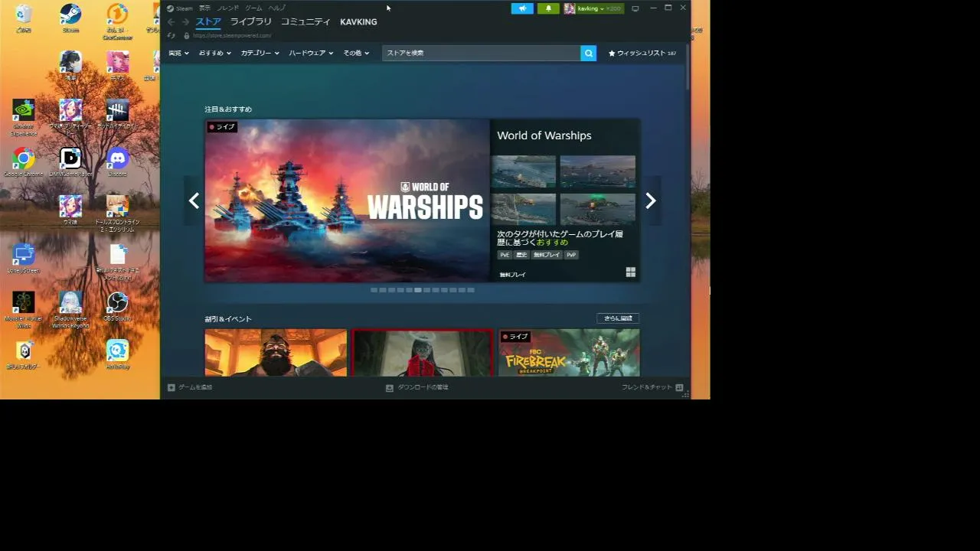
Task: Open the 閲覧 dropdown
Action: coord(178,53)
